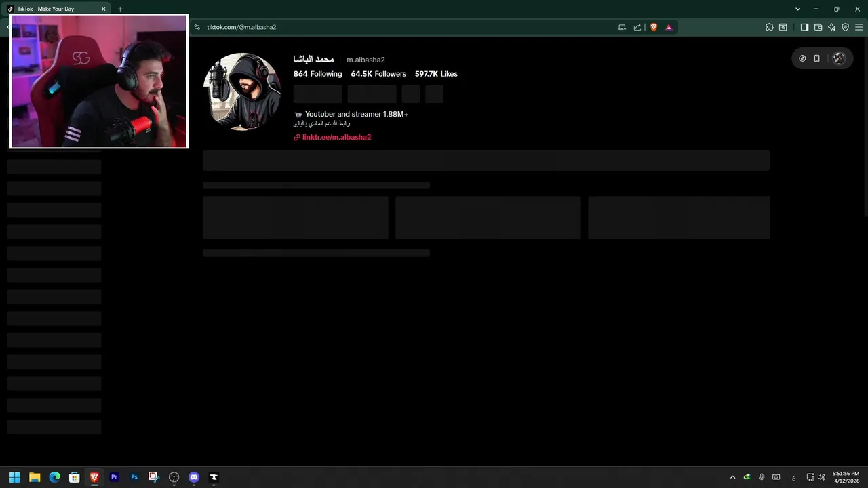Select the TikTok - Make Your Day tab
This screenshot has height=488, width=868.
point(57,9)
